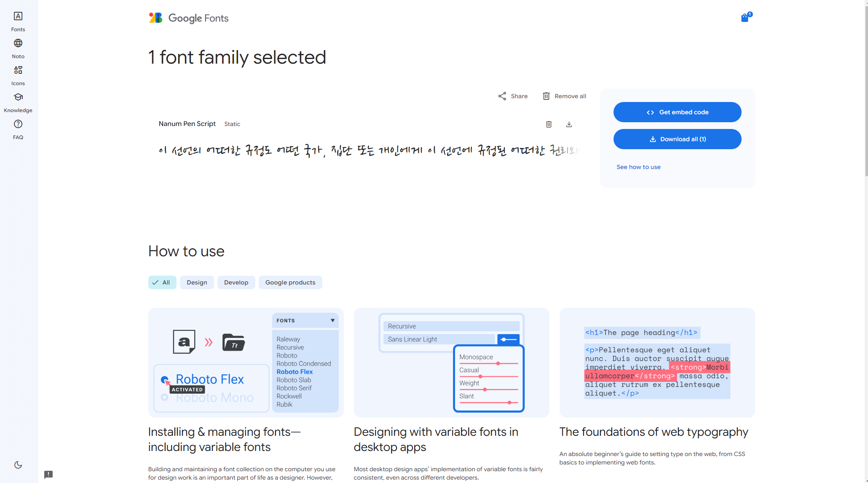Download Nanum Pen Script font icon

click(569, 124)
